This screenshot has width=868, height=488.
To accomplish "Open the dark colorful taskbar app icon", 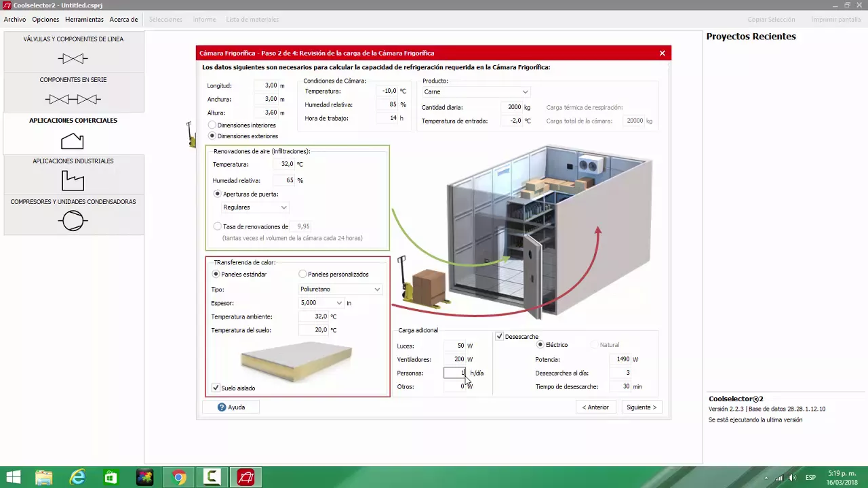I will point(144,477).
